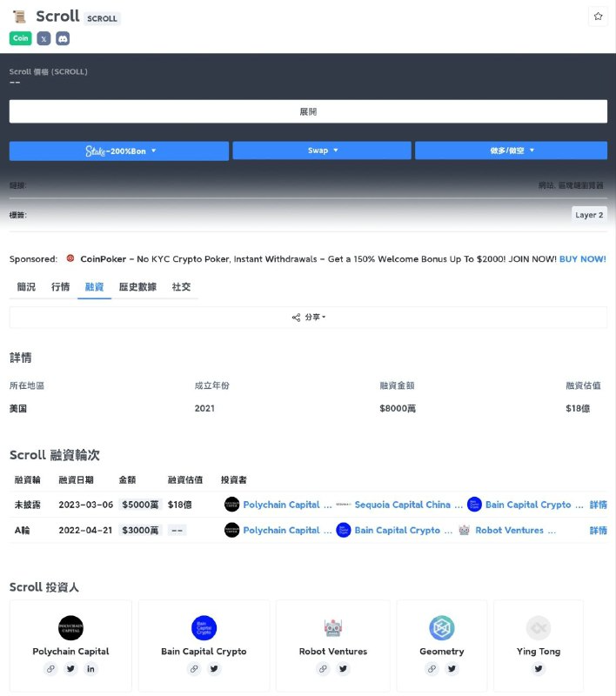The width and height of the screenshot is (616, 696).
Task: Open Geometry website link icon
Action: (x=432, y=668)
